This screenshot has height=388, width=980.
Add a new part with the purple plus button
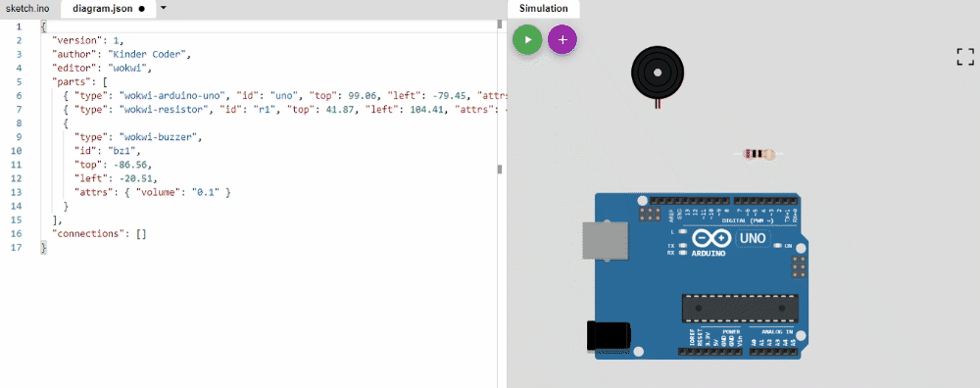563,39
